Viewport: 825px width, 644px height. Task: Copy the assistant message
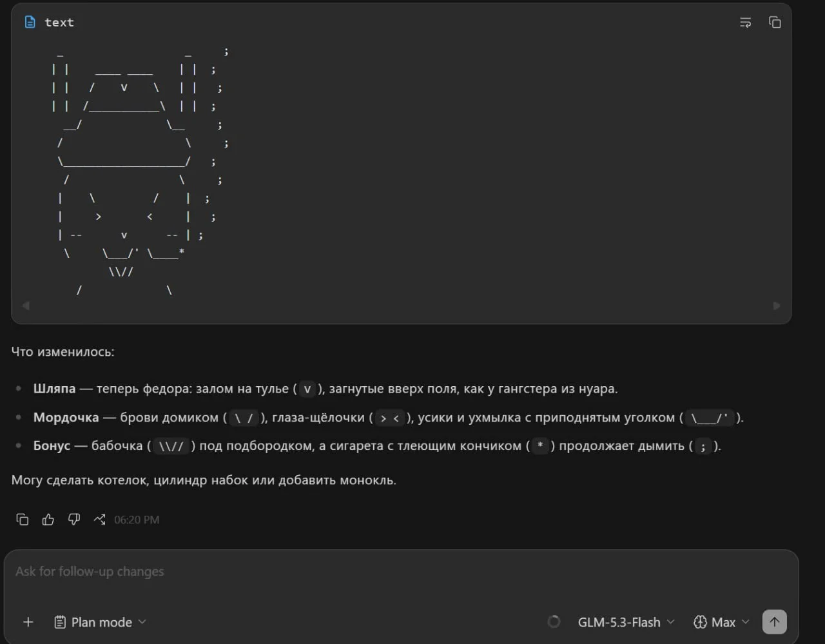pos(23,520)
